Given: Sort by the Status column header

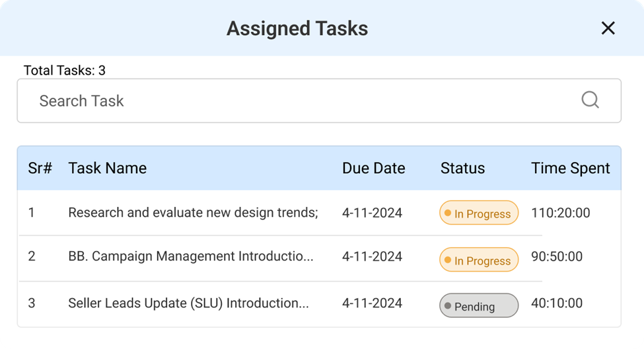Looking at the screenshot, I should tap(462, 168).
